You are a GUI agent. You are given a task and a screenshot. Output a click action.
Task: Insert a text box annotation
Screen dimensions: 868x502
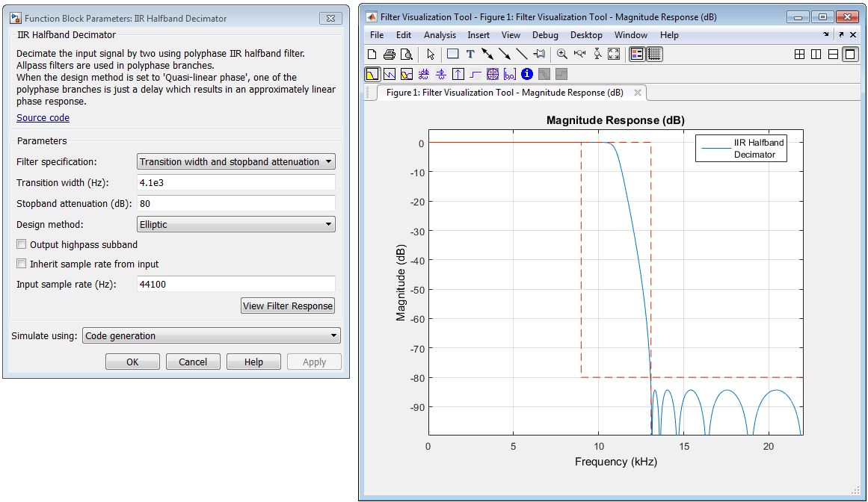470,55
